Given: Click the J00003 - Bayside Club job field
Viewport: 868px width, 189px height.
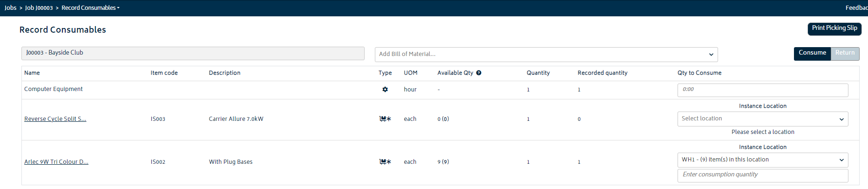Looking at the screenshot, I should coord(193,53).
